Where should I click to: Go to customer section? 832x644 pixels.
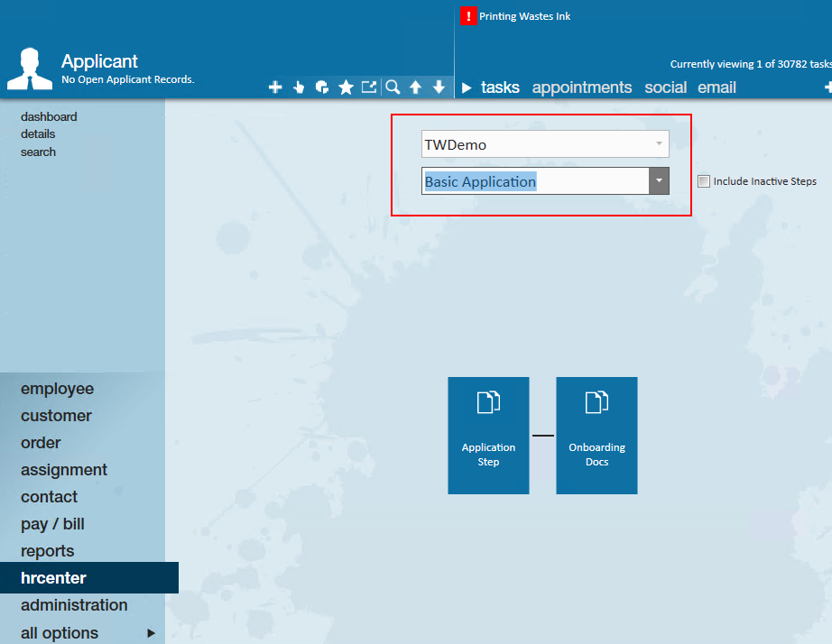[x=56, y=416]
